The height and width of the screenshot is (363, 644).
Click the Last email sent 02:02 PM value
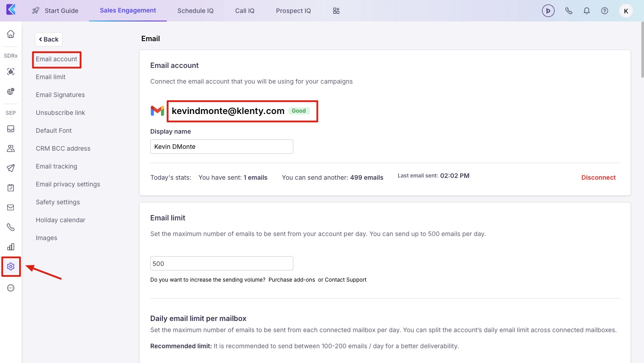(455, 176)
